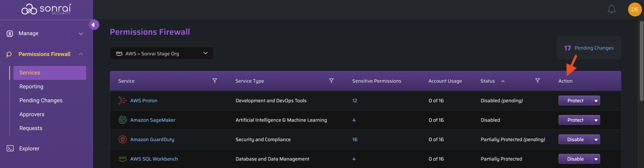644x168 pixels.
Task: Click the aws logo in the org selector
Action: [x=119, y=54]
